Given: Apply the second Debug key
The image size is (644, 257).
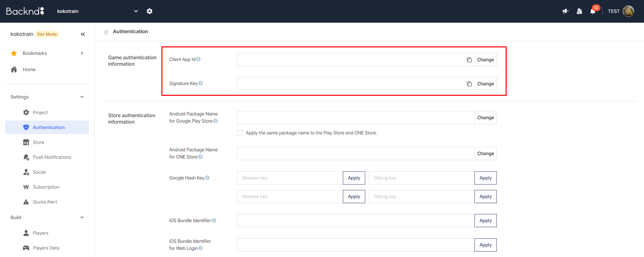Looking at the screenshot, I should (485, 197).
